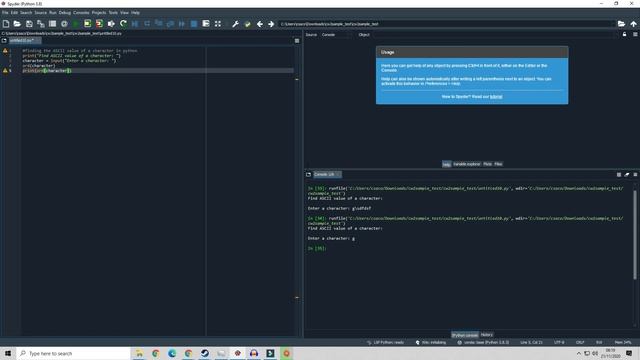Run selection or current line
The width and height of the screenshot is (640, 360).
[x=111, y=24]
